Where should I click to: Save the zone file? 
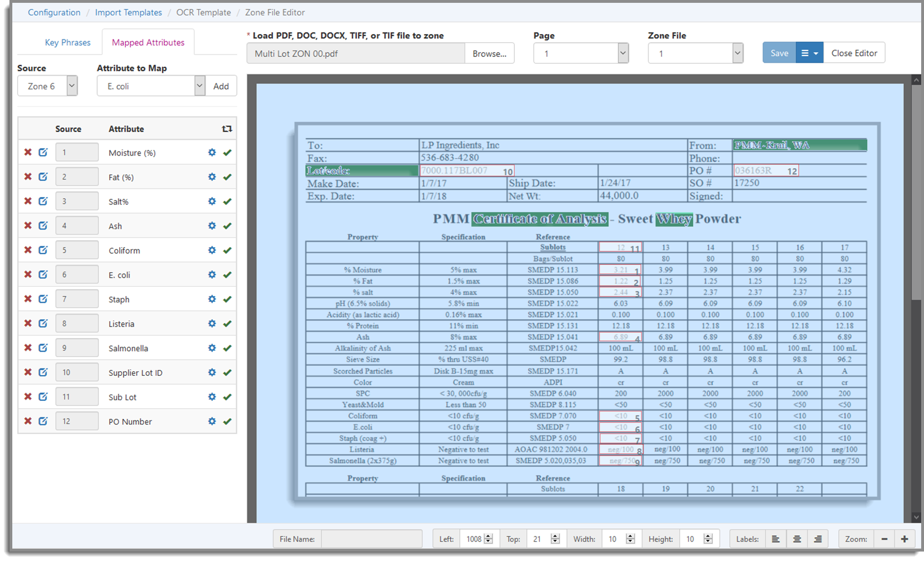[x=779, y=53]
